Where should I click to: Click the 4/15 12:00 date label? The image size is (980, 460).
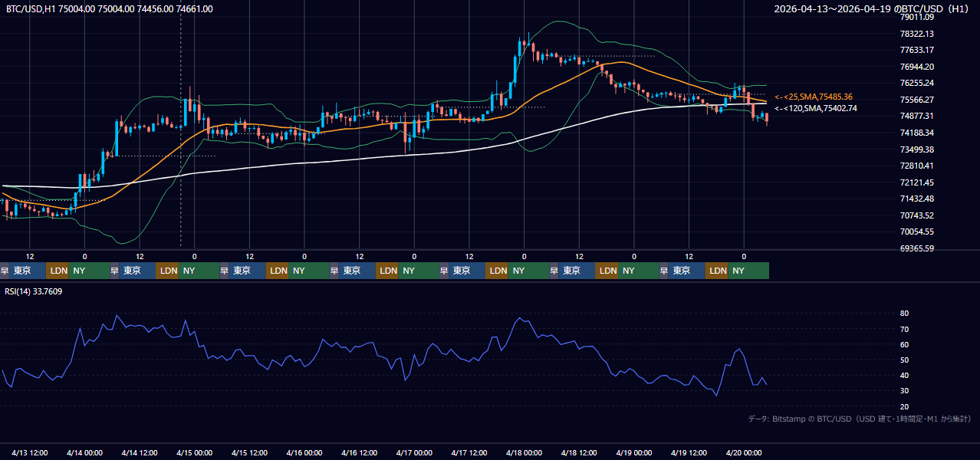click(250, 452)
